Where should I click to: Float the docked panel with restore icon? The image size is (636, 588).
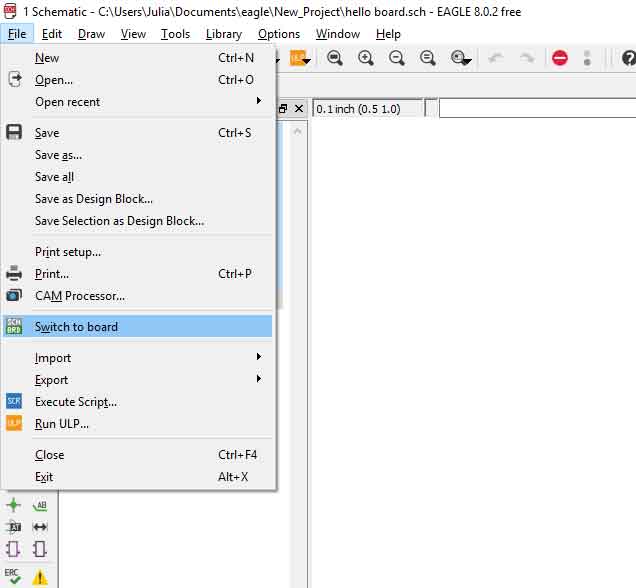tap(283, 108)
